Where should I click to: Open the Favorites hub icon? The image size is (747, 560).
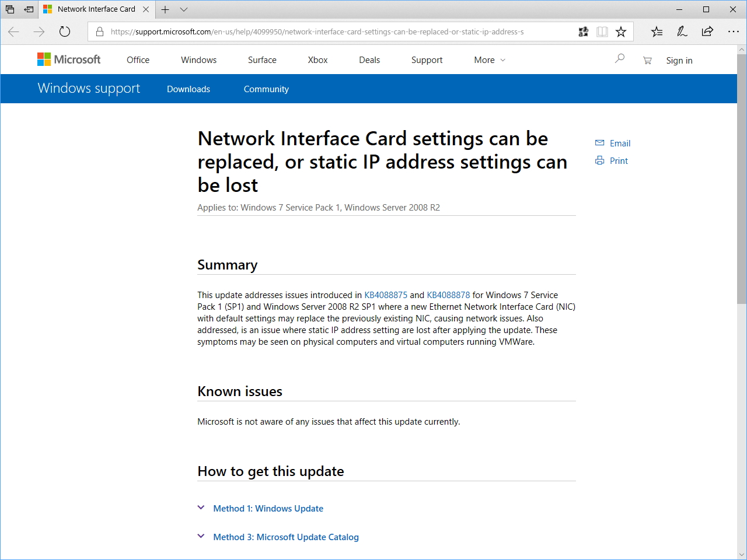657,32
